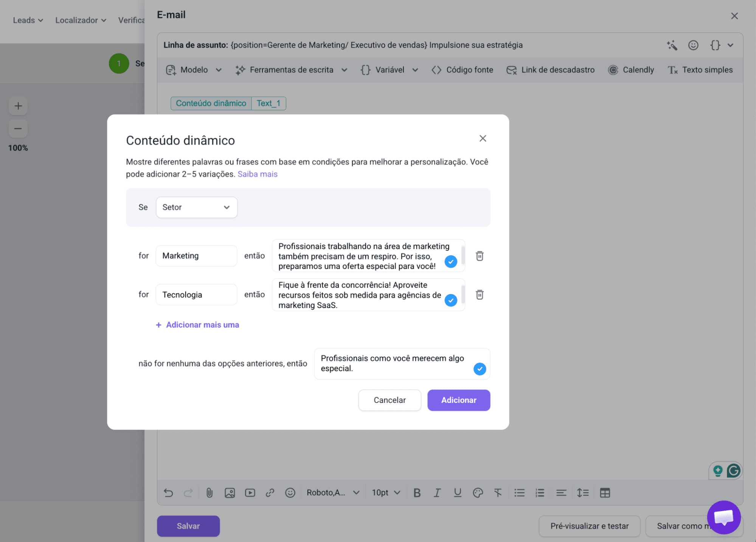Screen dimensions: 756x542
Task: Open the AI magic wand in subject line
Action: pos(672,45)
